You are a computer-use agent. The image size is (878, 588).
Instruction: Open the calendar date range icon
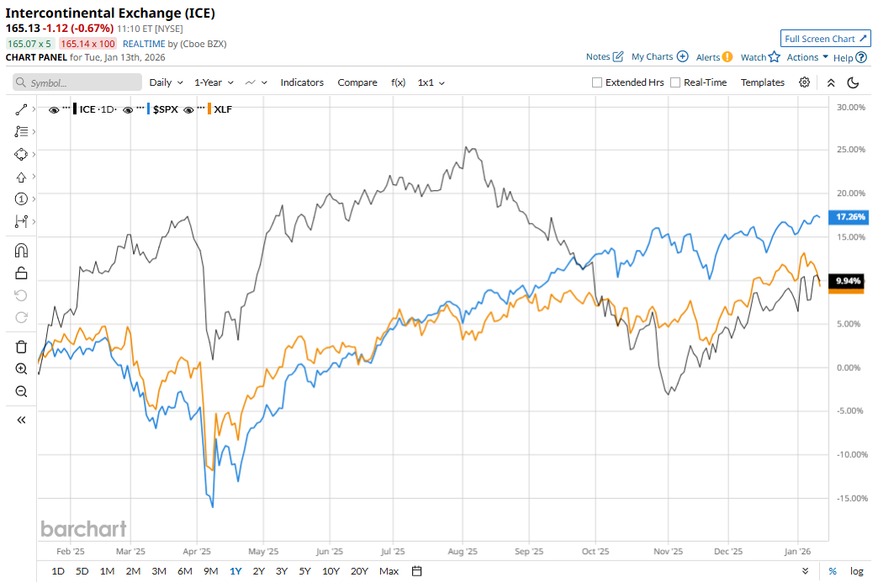click(416, 571)
